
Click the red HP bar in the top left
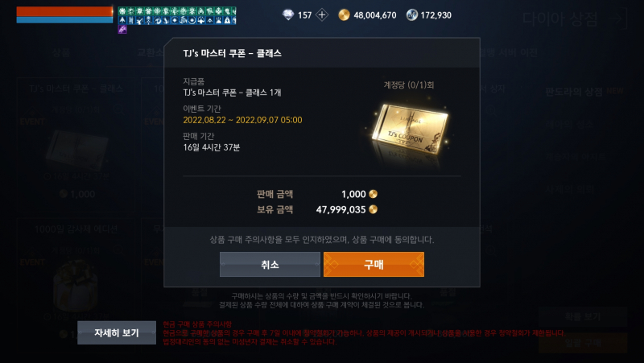[x=64, y=11]
